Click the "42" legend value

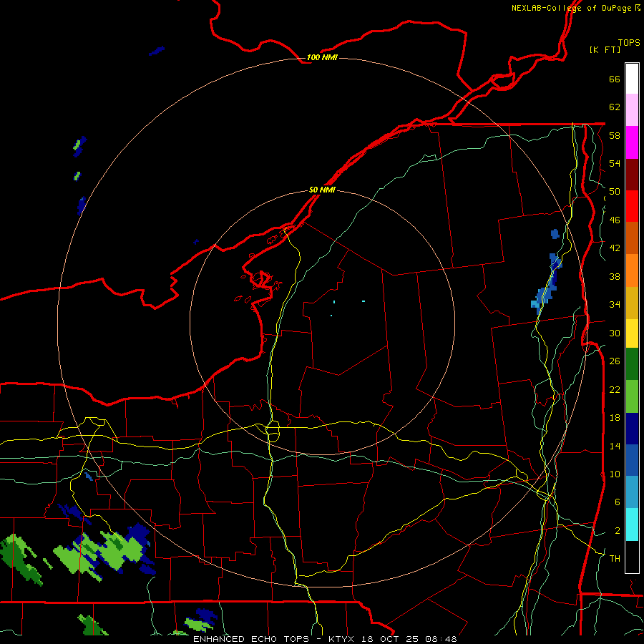[615, 248]
